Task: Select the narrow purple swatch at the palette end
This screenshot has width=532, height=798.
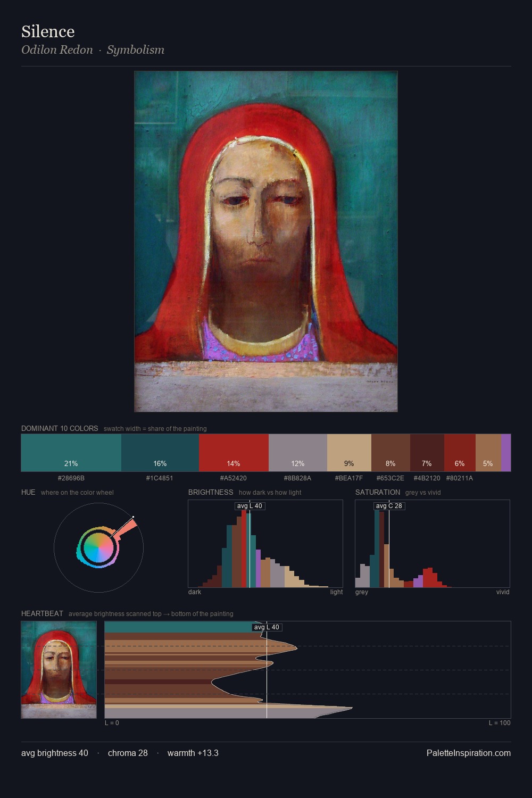Action: (x=506, y=453)
